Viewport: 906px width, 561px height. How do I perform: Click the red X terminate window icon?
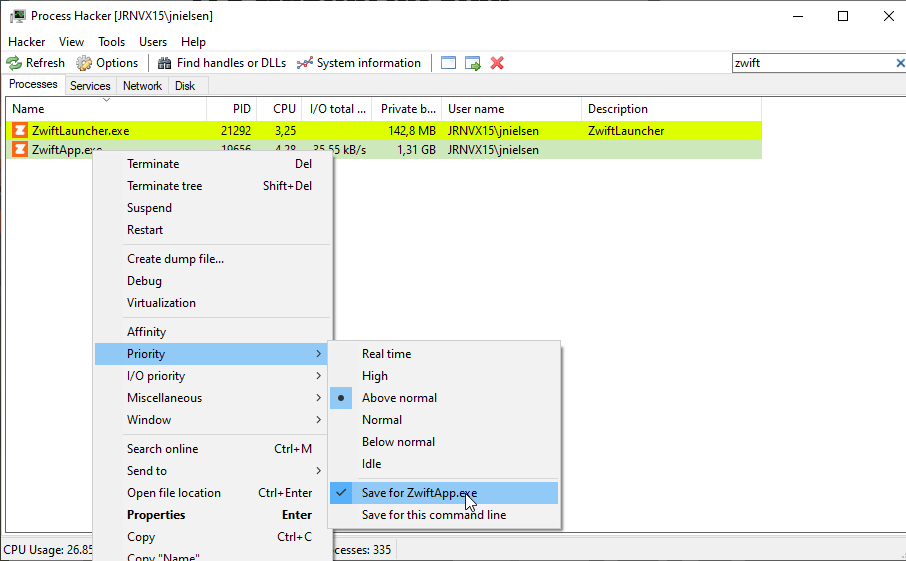[497, 63]
